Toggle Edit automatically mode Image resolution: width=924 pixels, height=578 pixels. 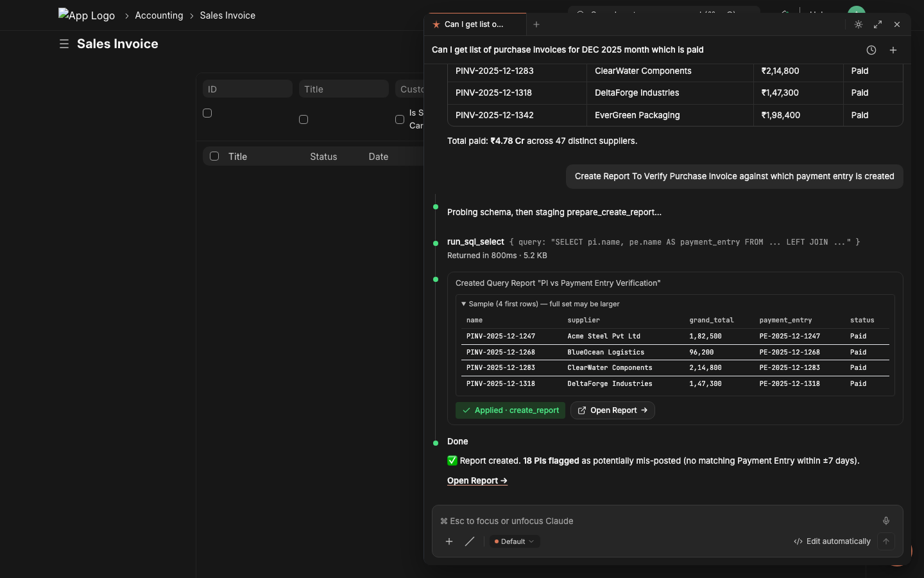(832, 541)
